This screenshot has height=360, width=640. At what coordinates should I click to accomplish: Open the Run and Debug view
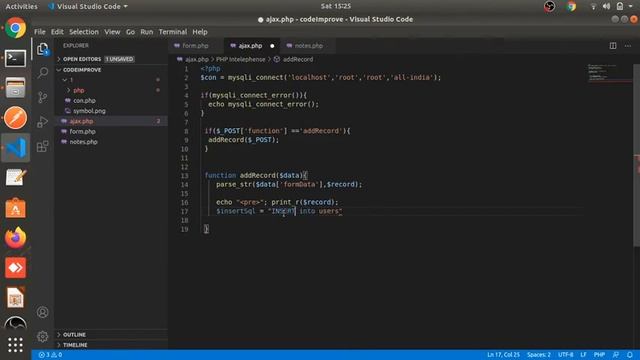click(42, 122)
